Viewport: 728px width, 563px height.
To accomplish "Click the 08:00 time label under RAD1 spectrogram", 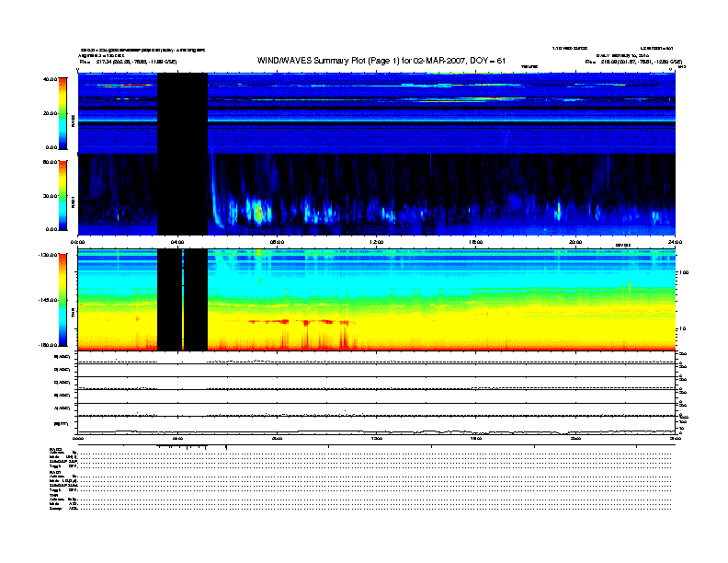I will pos(277,242).
